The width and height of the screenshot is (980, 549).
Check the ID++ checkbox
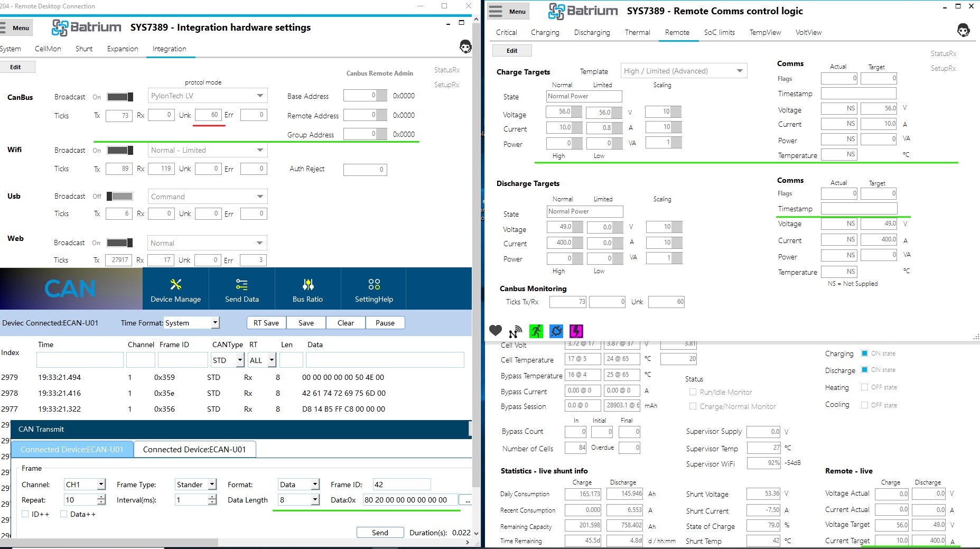coord(25,514)
